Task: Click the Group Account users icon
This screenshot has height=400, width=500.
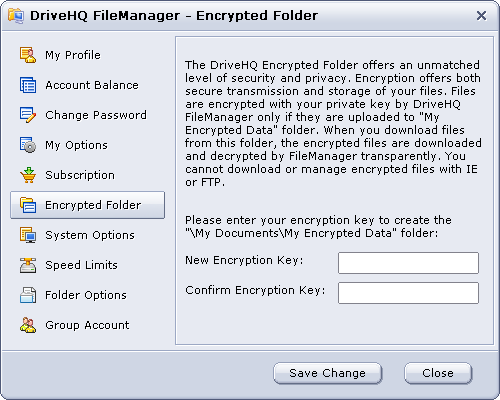Action: pyautogui.click(x=28, y=325)
